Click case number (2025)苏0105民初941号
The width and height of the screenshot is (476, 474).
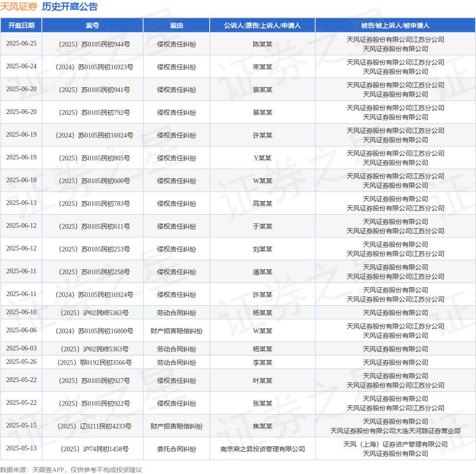click(x=93, y=90)
